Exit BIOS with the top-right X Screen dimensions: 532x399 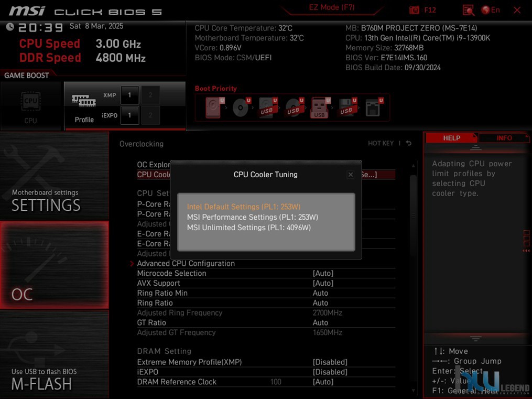pos(517,10)
